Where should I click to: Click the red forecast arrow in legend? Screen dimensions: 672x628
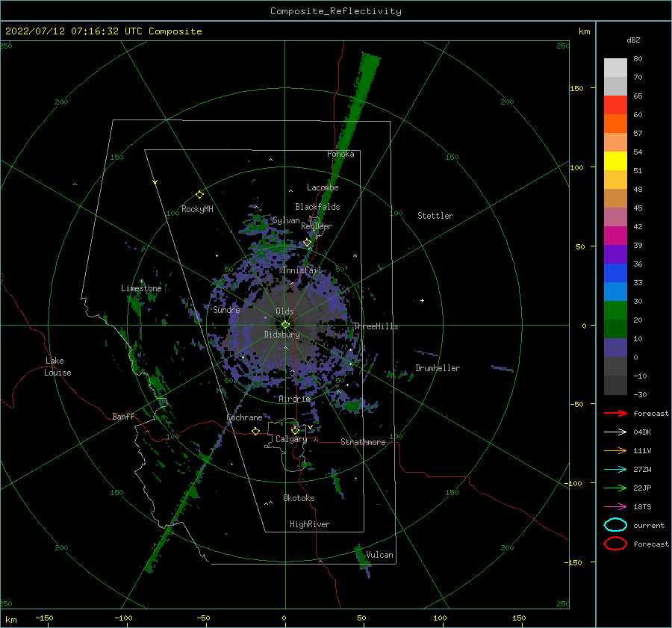[x=615, y=413]
